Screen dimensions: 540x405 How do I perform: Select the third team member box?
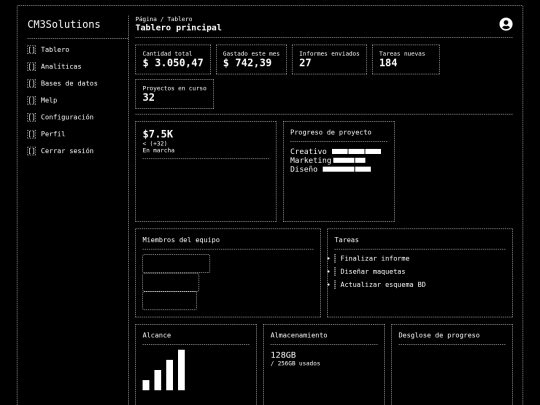169,301
